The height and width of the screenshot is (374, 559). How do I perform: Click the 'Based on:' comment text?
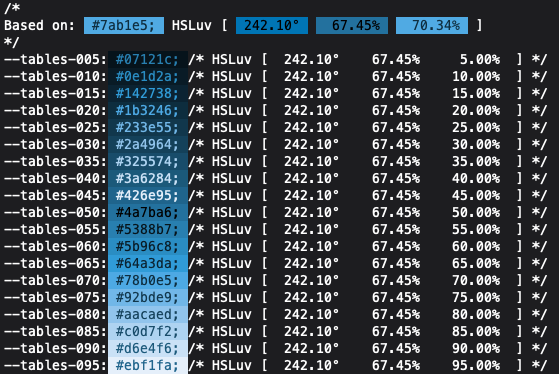click(40, 26)
